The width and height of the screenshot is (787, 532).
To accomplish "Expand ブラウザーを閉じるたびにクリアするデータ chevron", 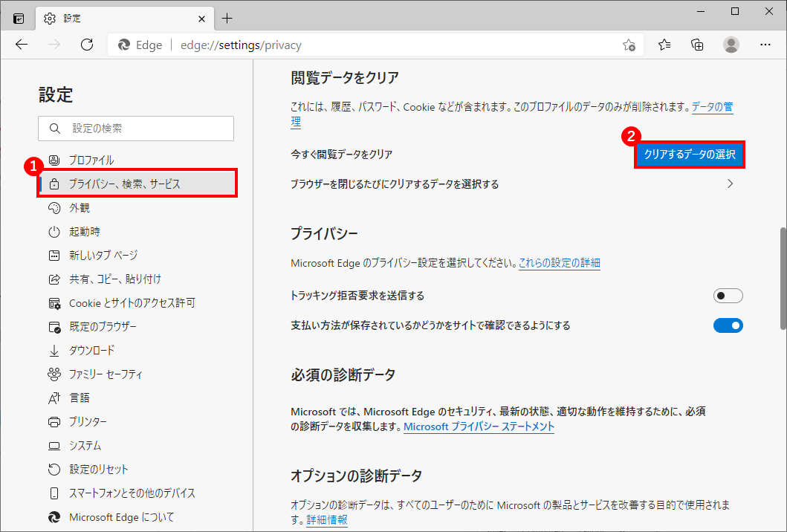I will point(731,184).
